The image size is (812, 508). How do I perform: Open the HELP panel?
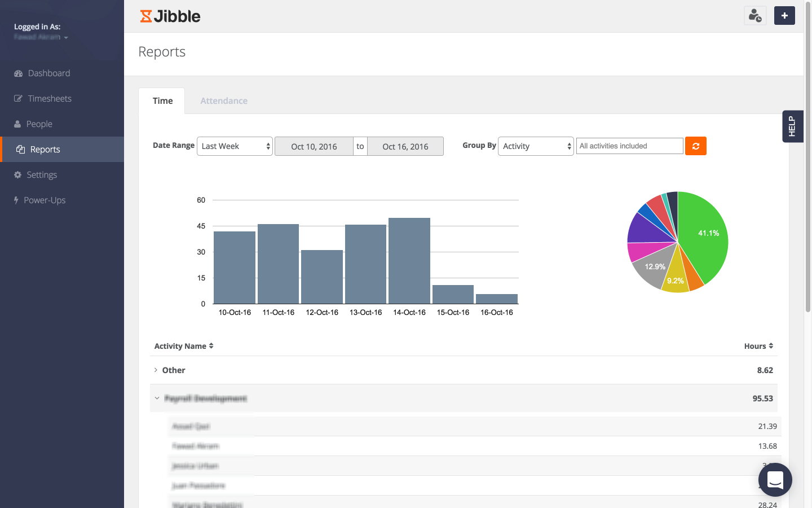(793, 126)
